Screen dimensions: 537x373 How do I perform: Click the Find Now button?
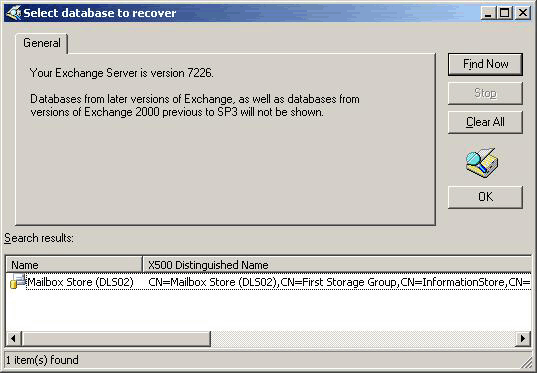click(485, 64)
